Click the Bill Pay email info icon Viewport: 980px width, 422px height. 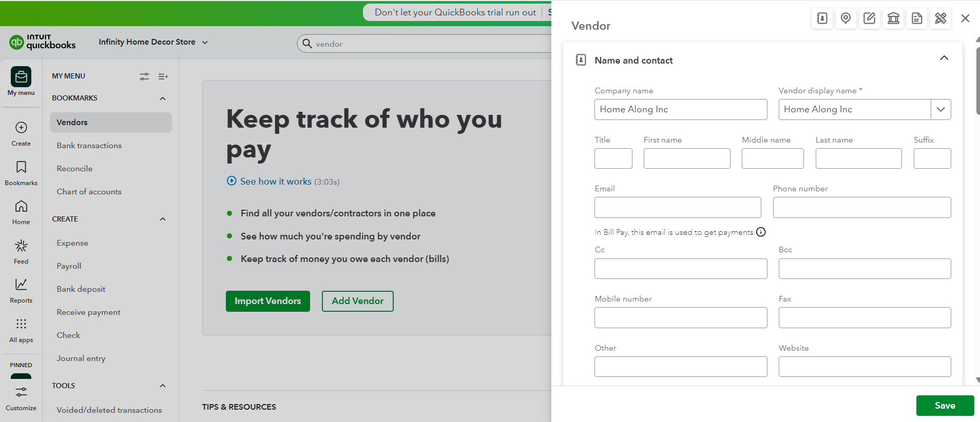coord(761,232)
